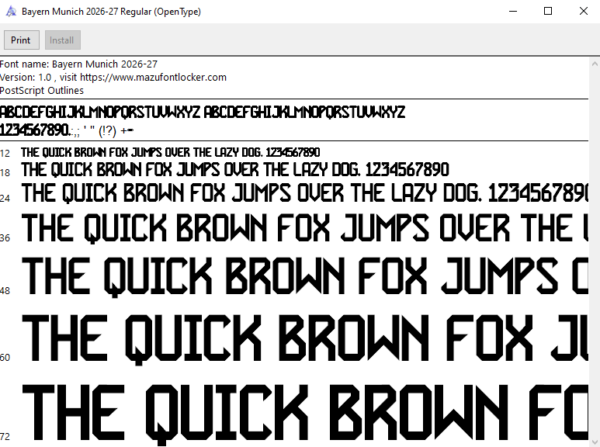Close the Bayern Munich font window
Image resolution: width=600 pixels, height=447 pixels.
click(583, 11)
